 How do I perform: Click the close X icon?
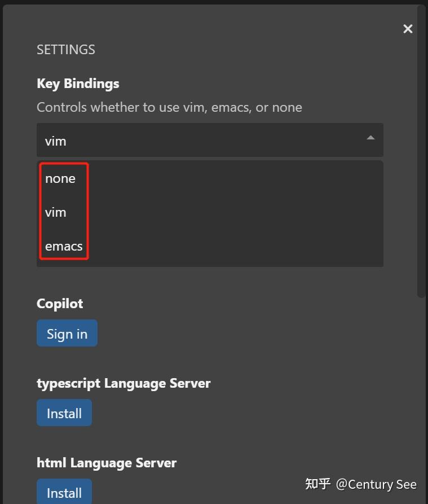pos(408,28)
